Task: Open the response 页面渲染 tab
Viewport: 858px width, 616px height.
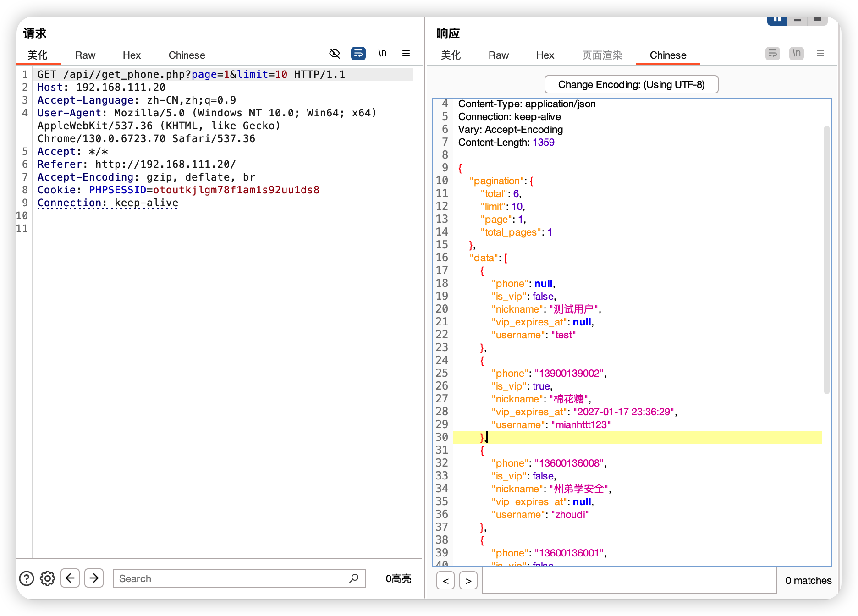Action: pyautogui.click(x=602, y=55)
